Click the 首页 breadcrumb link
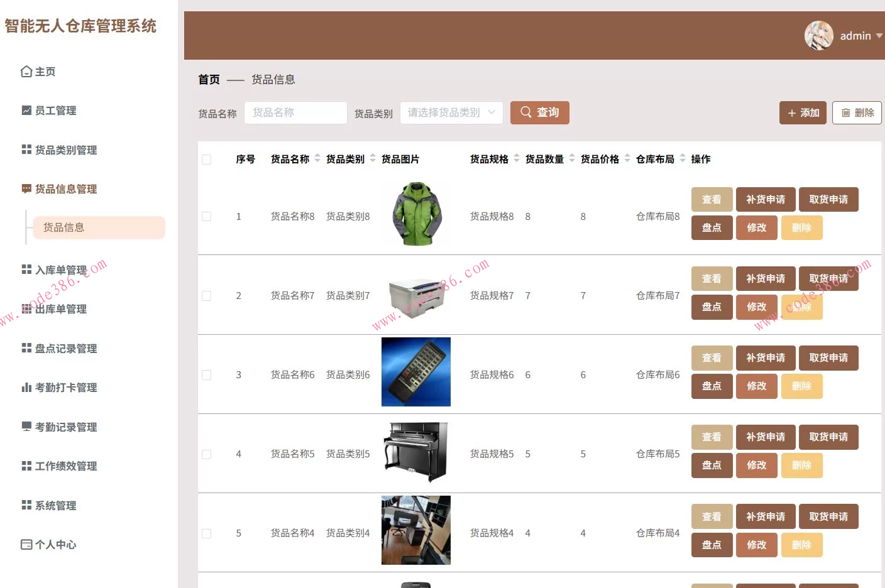The width and height of the screenshot is (885, 588). tap(208, 79)
